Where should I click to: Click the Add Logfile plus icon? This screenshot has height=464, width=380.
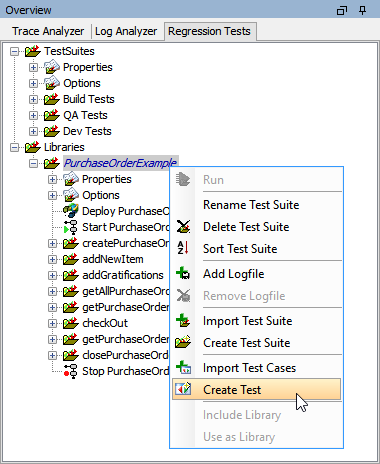point(183,273)
